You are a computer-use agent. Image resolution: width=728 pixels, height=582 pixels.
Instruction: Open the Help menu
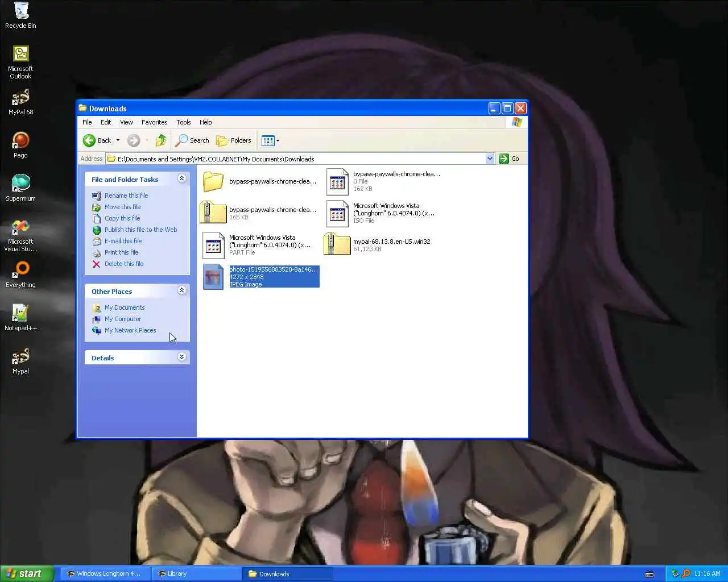click(x=205, y=122)
